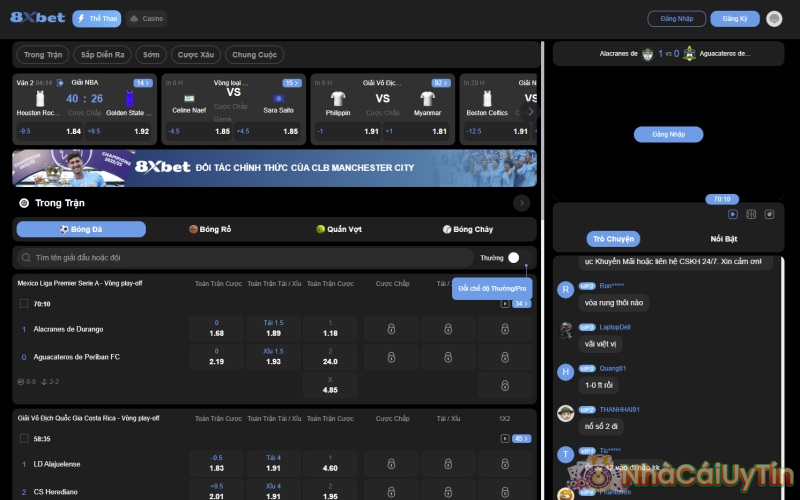Viewport: 800px width, 500px height.
Task: Click the padlock icon in Alacranes de Durango row
Action: click(x=391, y=328)
